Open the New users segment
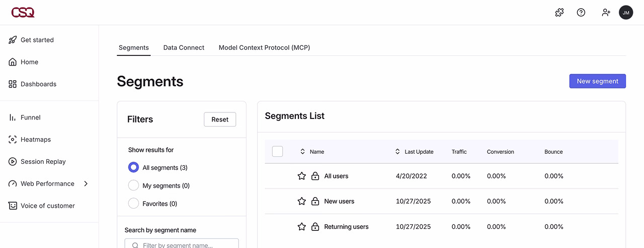 (x=339, y=201)
